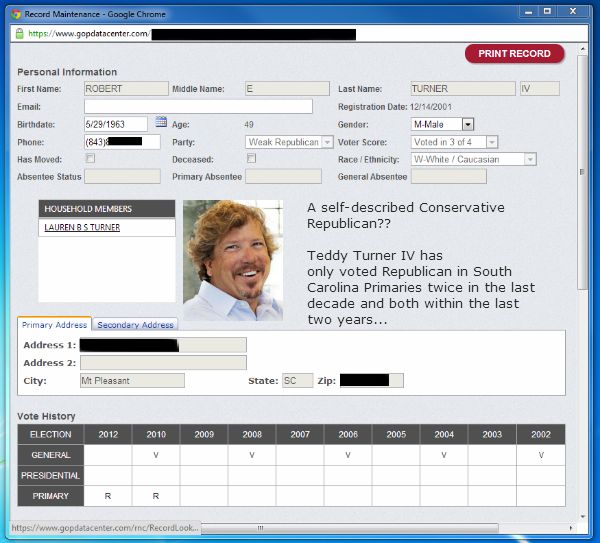Click the Birthdate text field
The image size is (600, 543).
pos(116,124)
